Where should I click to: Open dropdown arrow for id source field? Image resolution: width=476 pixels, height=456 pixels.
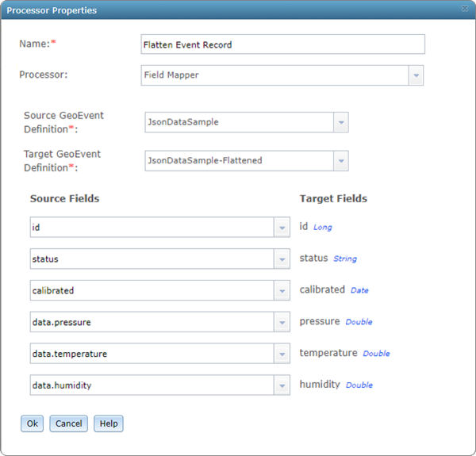[x=282, y=228]
